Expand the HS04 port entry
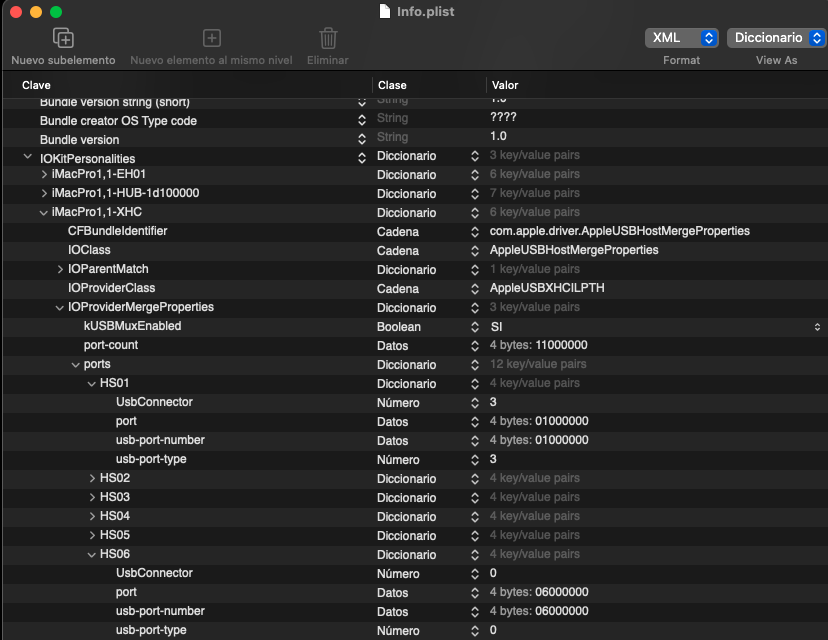This screenshot has height=640, width=828. point(92,516)
